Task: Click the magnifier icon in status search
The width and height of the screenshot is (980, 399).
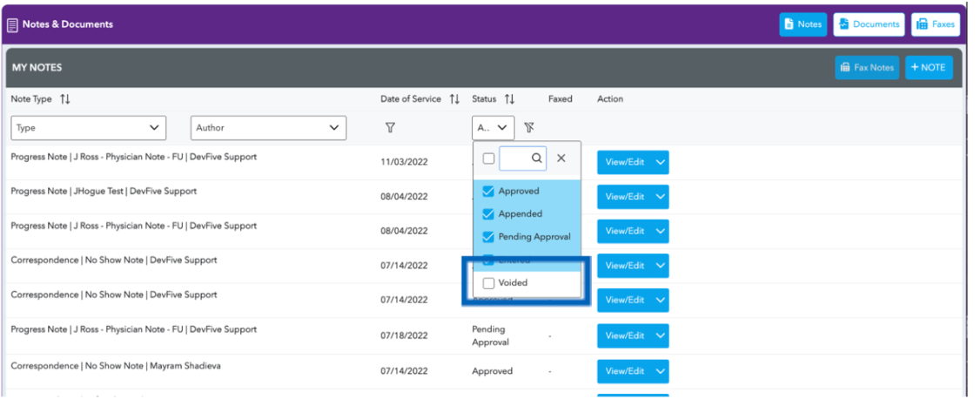Action: (x=537, y=159)
